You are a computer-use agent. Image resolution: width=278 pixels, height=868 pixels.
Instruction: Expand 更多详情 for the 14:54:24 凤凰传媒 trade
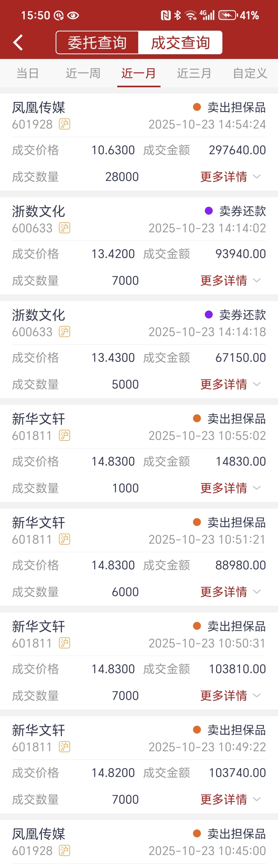pos(230,177)
